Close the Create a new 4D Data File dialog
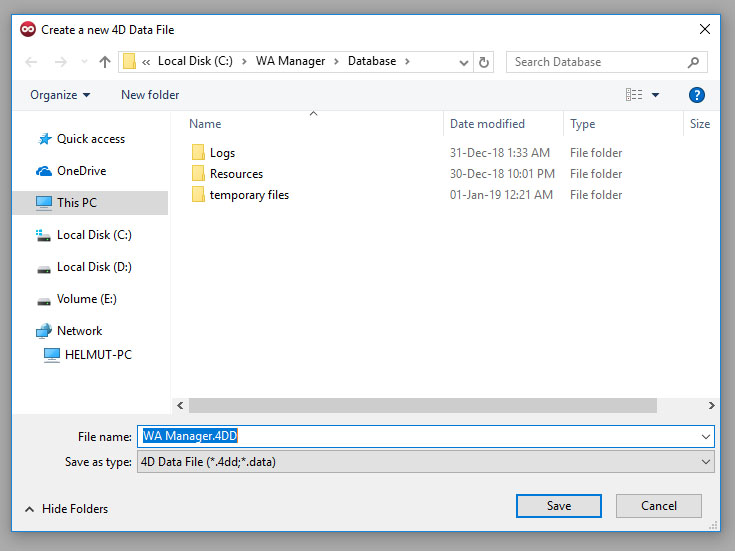Image resolution: width=735 pixels, height=551 pixels. point(705,30)
